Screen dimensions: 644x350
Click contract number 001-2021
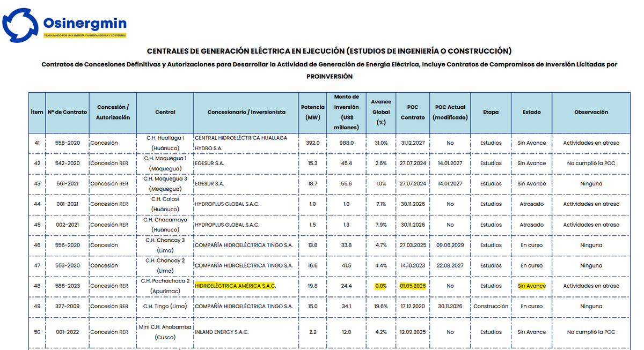67,204
